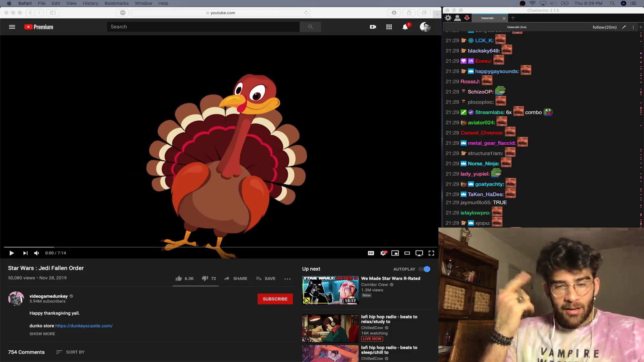Open the comments SORT BY menu

[x=70, y=352]
